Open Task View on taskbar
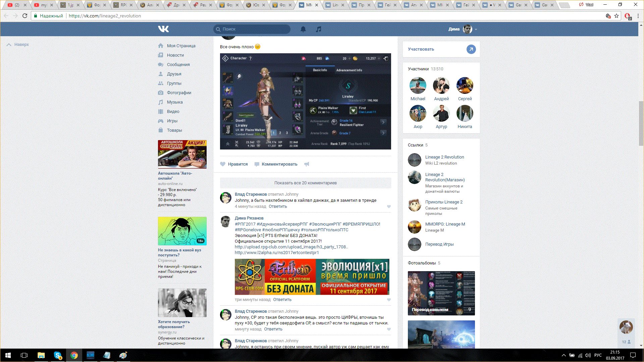This screenshot has height=362, width=644. coord(24,355)
